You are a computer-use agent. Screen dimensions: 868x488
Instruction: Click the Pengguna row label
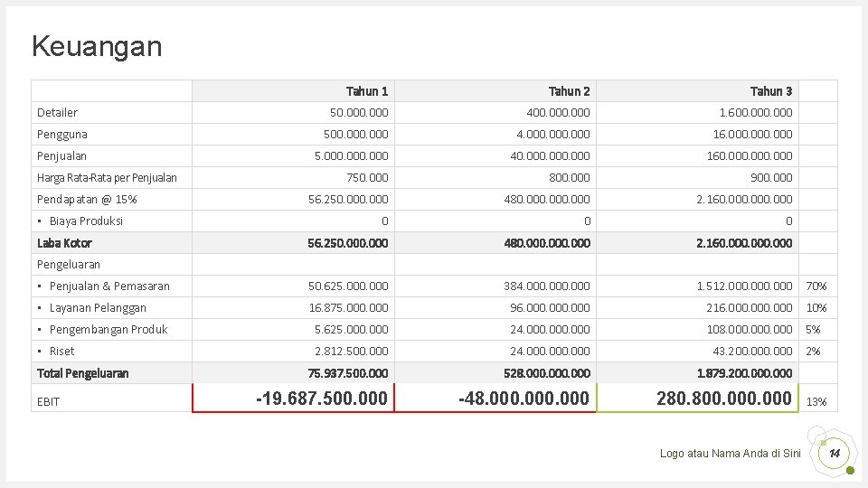62,135
